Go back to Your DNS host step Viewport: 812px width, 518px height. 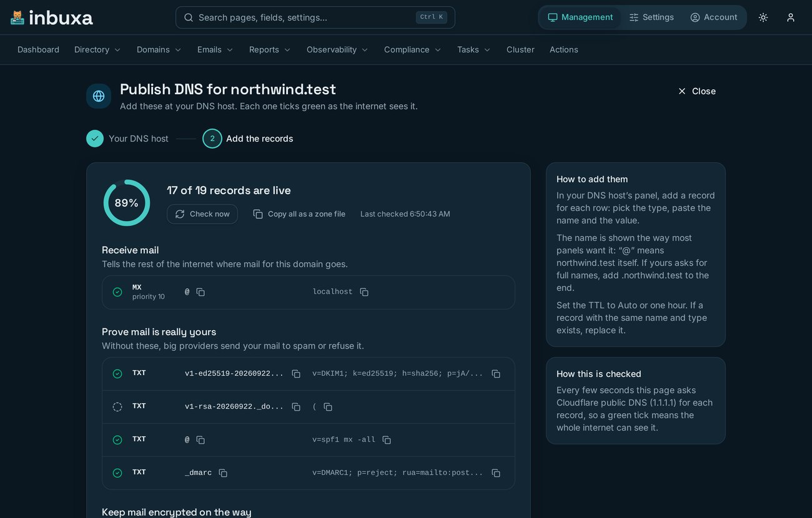[x=127, y=139]
